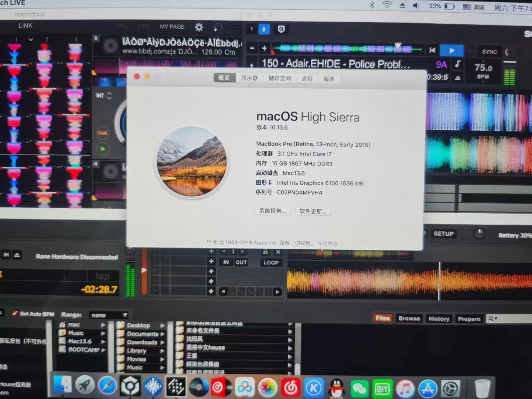
Task: Switch to deck layout 1 in Serato
Action: [x=252, y=29]
